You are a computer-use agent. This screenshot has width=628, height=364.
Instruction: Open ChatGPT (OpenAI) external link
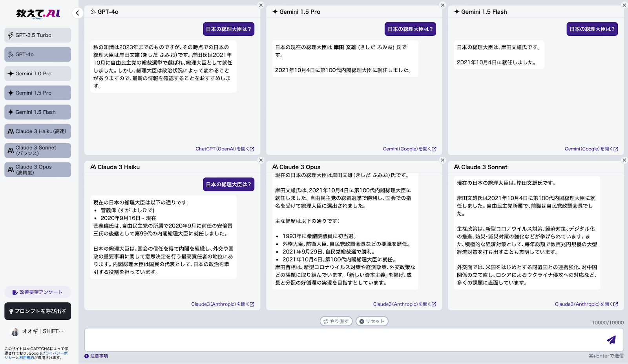[225, 149]
